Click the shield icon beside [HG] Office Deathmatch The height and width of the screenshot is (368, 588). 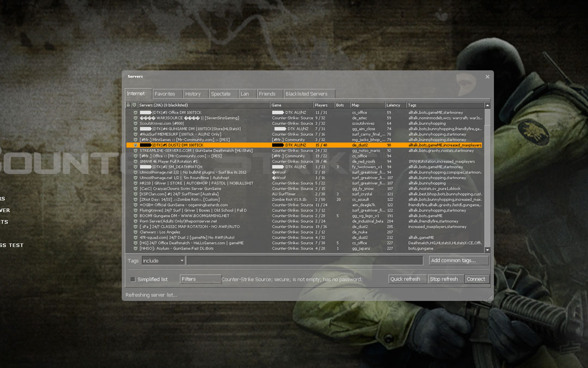[x=136, y=243]
